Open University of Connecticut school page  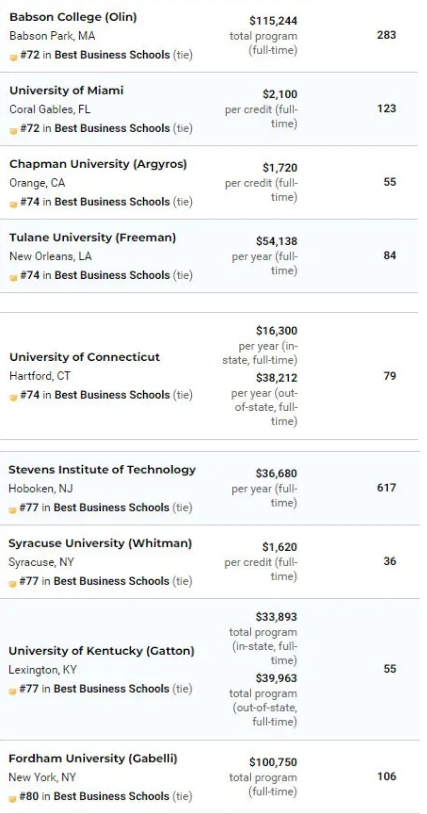coord(85,357)
